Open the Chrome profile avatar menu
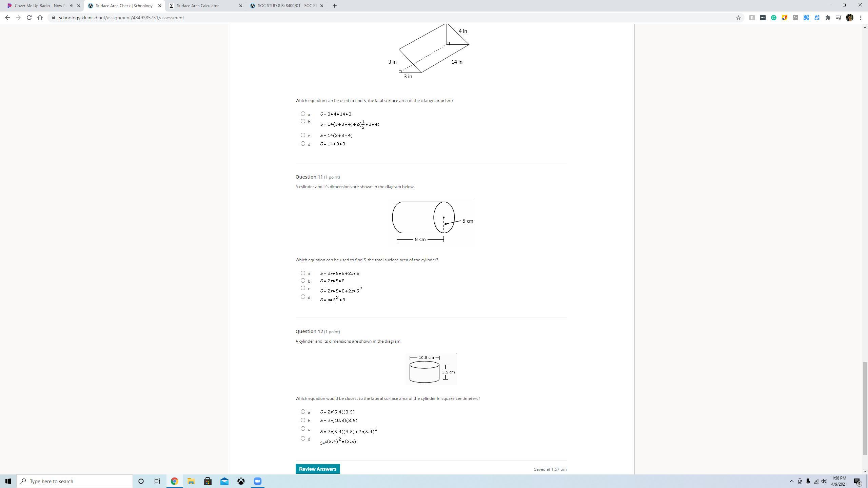 pos(850,18)
